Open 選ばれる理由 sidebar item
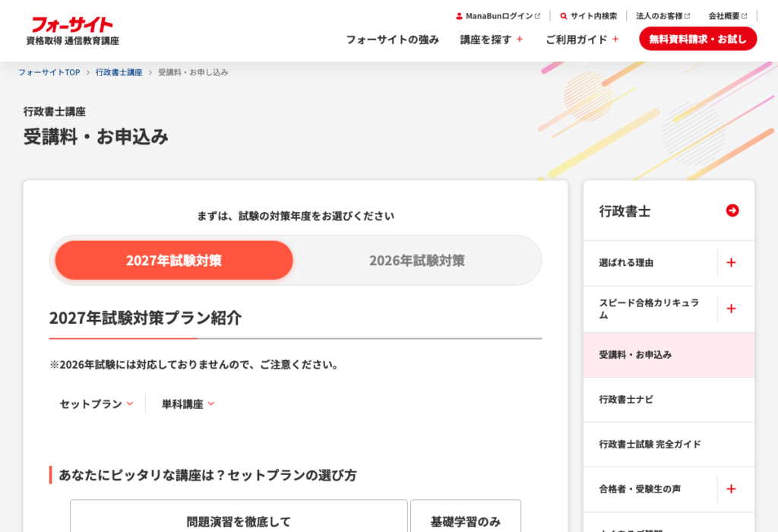 pos(650,263)
